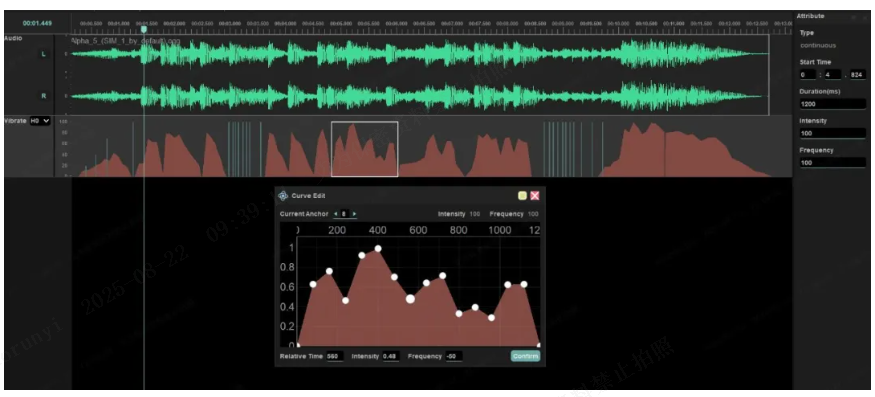
Task: Select the enlarged anchor point near 560
Action: point(410,299)
